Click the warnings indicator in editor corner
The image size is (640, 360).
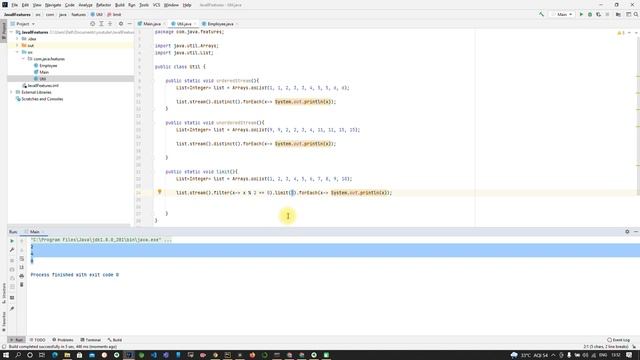pyautogui.click(x=621, y=33)
